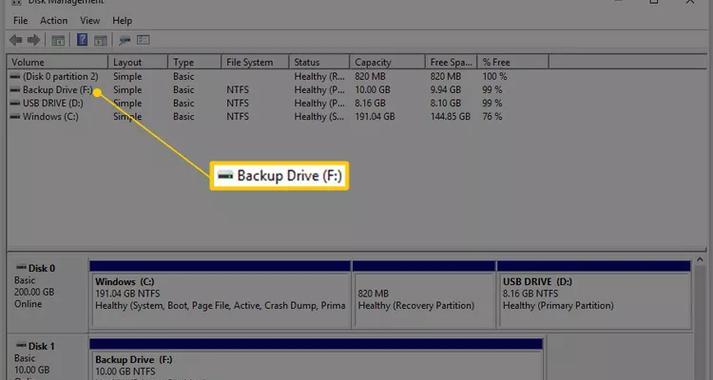713x380 pixels.
Task: Click the Healthy (S... status cell
Action: [x=319, y=117]
